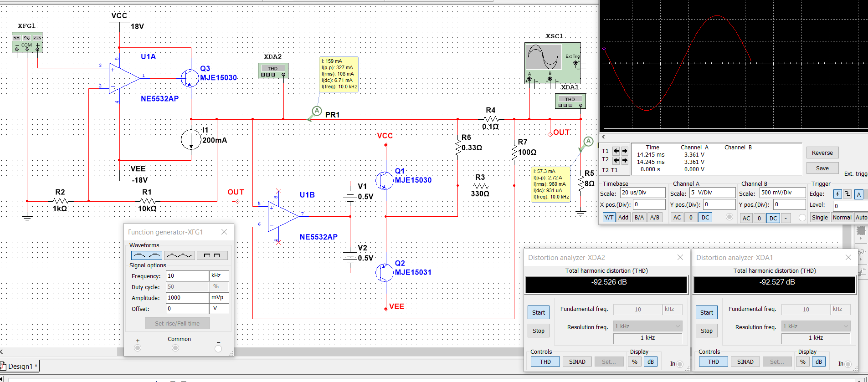Select THD control in XDA2 analyzer
This screenshot has width=868, height=382.
tap(545, 362)
